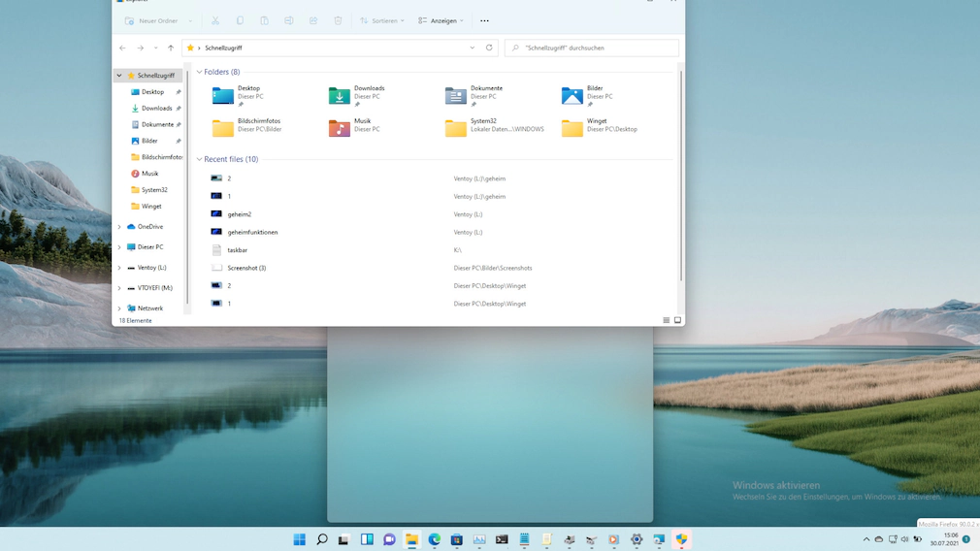
Task: Open the three-dot more options menu
Action: click(484, 20)
